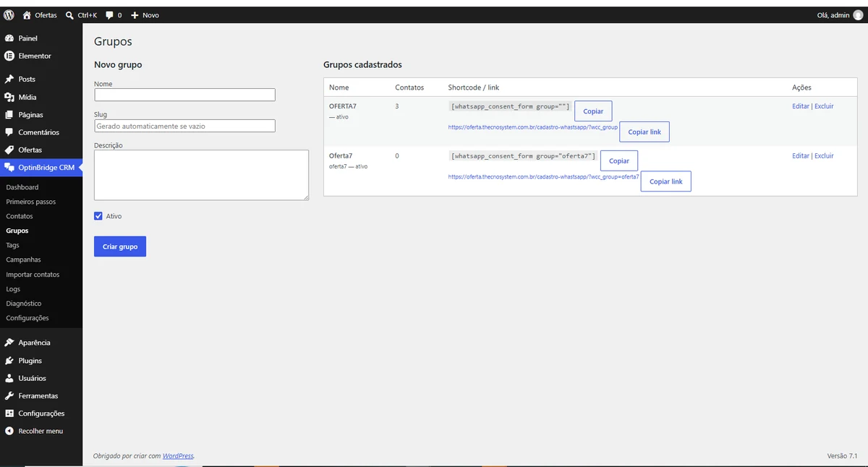Click Excluir in the Oferta7 zero-contacts row

pos(824,155)
